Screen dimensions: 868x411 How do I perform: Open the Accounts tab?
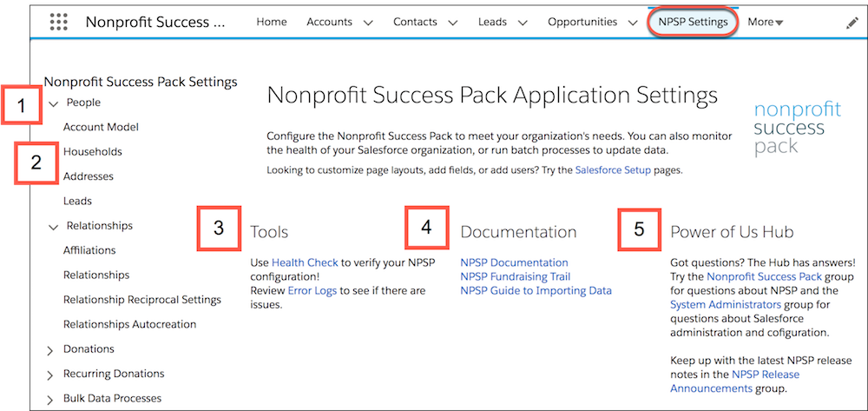(x=329, y=22)
